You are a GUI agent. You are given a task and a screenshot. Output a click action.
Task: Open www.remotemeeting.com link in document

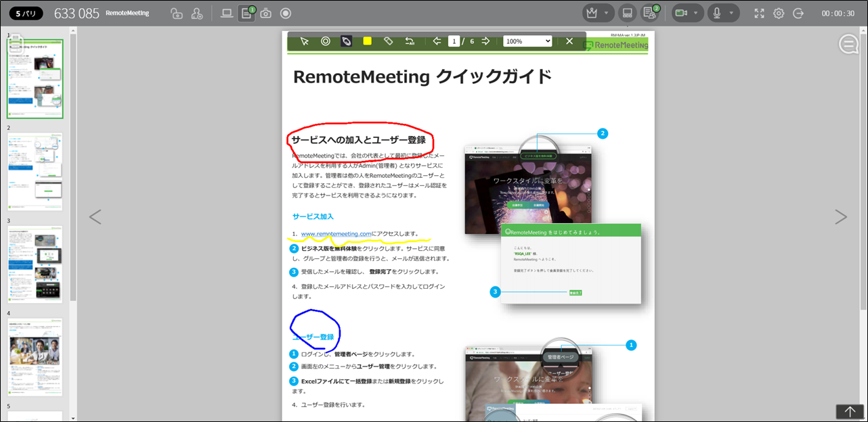click(337, 234)
